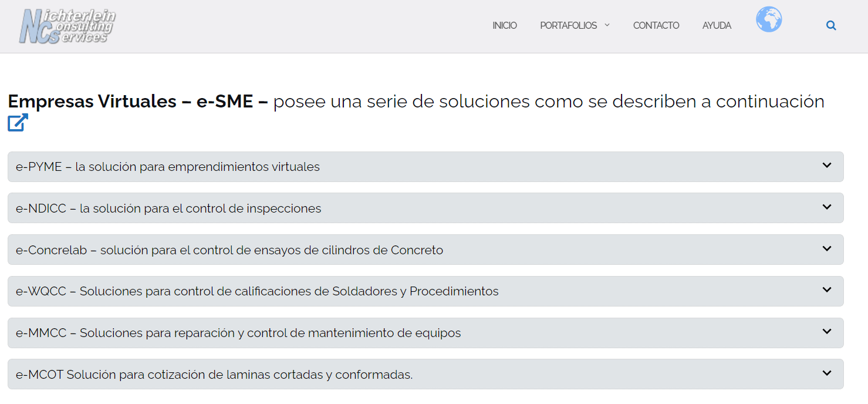Open the AYUDA menu link

coord(717,26)
